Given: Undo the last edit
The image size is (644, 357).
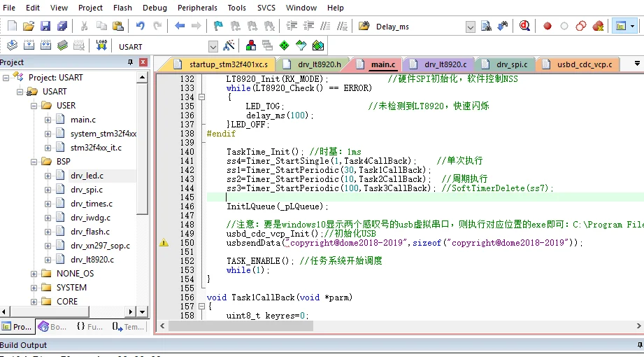Looking at the screenshot, I should (140, 27).
